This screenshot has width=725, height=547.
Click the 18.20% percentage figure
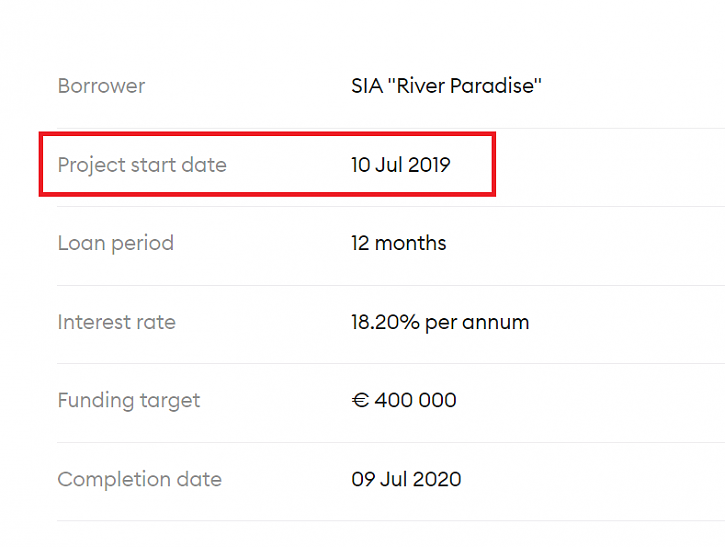pyautogui.click(x=385, y=322)
